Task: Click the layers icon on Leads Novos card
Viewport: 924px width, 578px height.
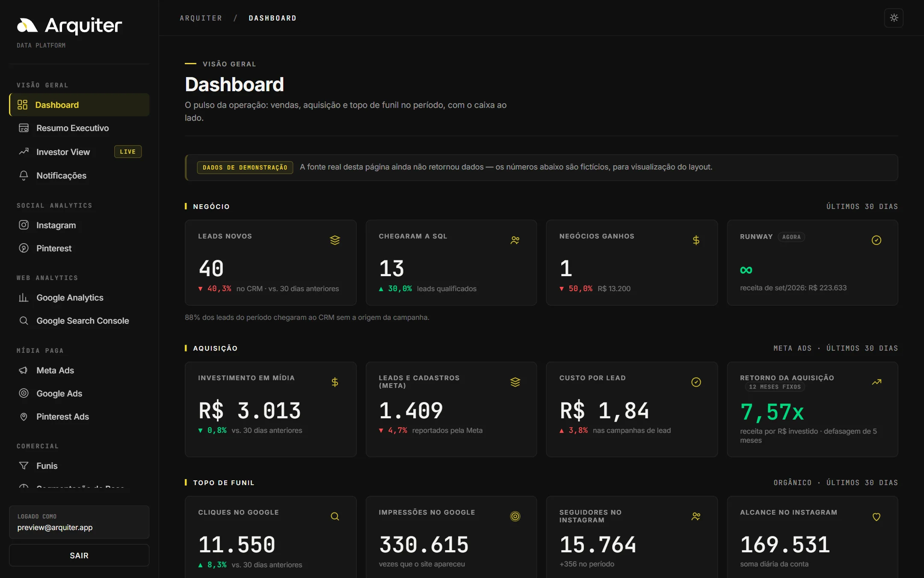Action: [x=335, y=240]
